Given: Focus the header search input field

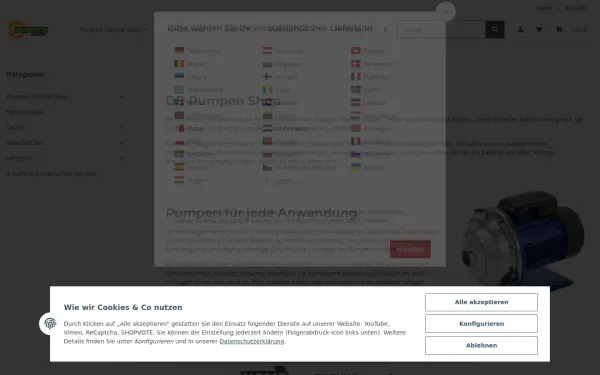Looking at the screenshot, I should [x=441, y=29].
